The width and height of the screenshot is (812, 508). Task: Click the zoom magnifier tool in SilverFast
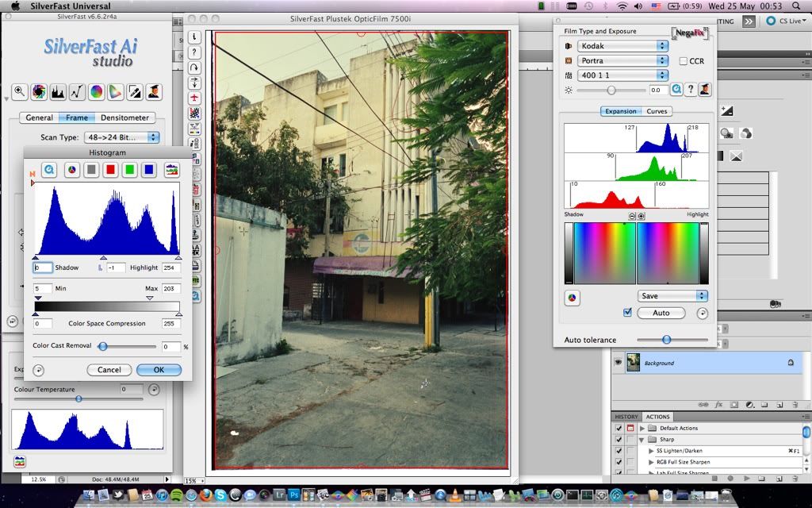[18, 92]
